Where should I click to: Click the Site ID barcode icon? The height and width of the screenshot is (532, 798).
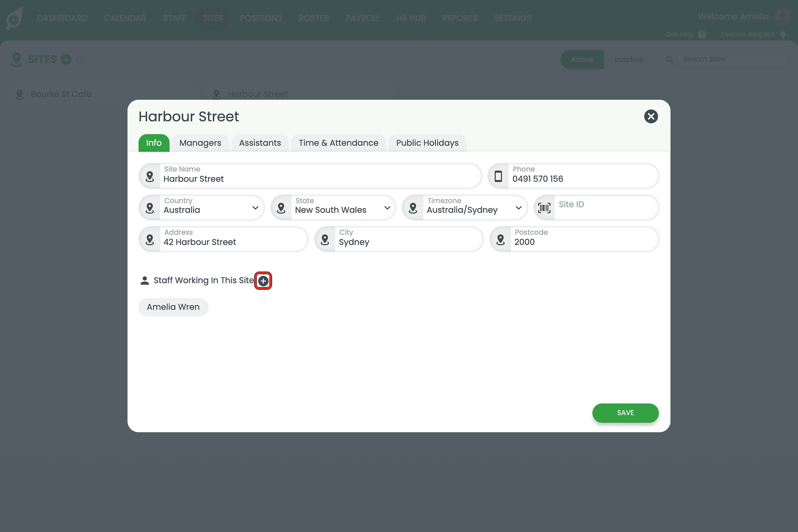click(x=544, y=207)
